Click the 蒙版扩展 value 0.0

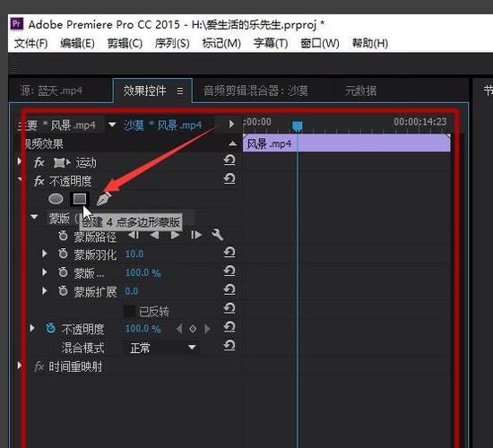(132, 291)
